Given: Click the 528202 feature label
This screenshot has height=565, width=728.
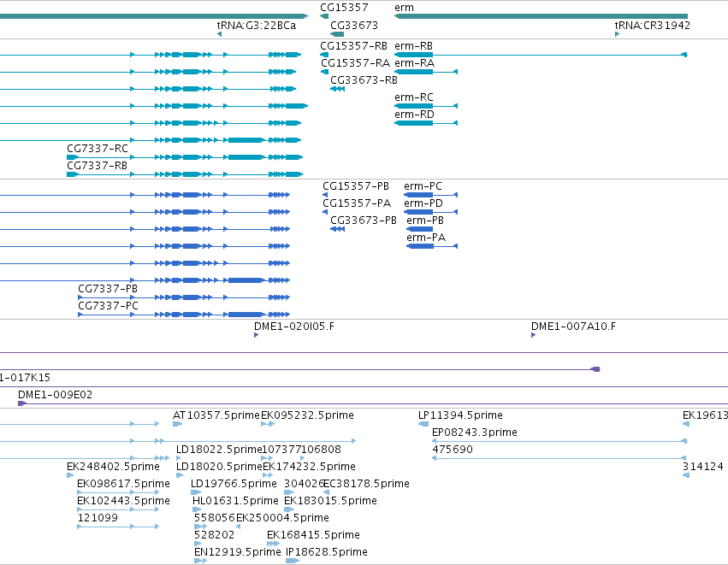Looking at the screenshot, I should click(x=215, y=535).
